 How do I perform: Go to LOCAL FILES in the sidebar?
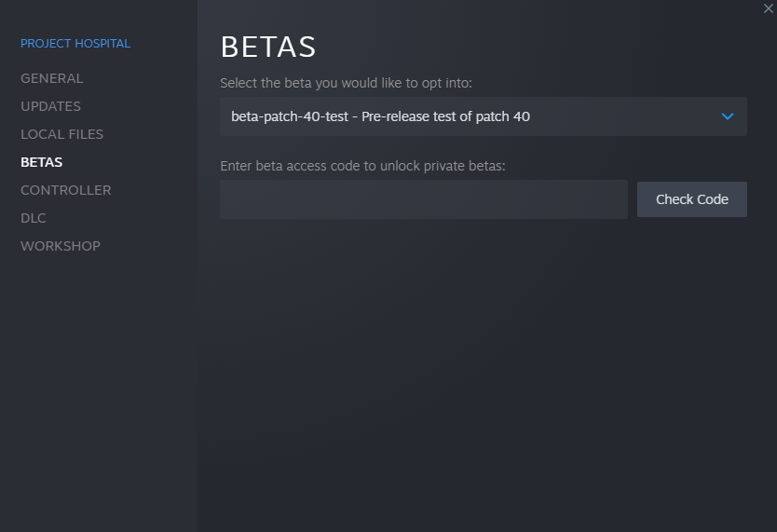click(x=62, y=134)
